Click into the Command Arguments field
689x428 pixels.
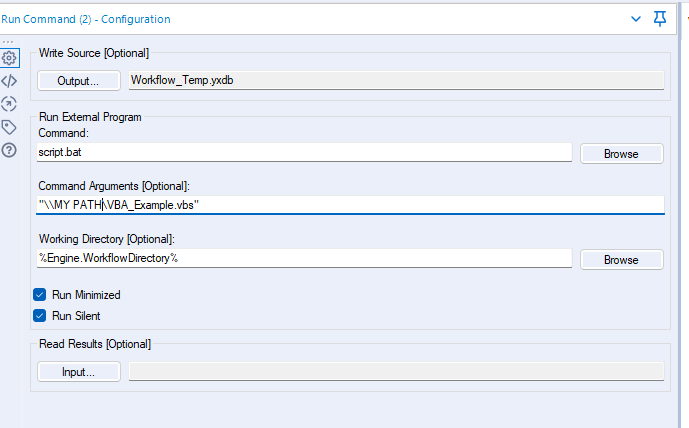click(x=350, y=205)
